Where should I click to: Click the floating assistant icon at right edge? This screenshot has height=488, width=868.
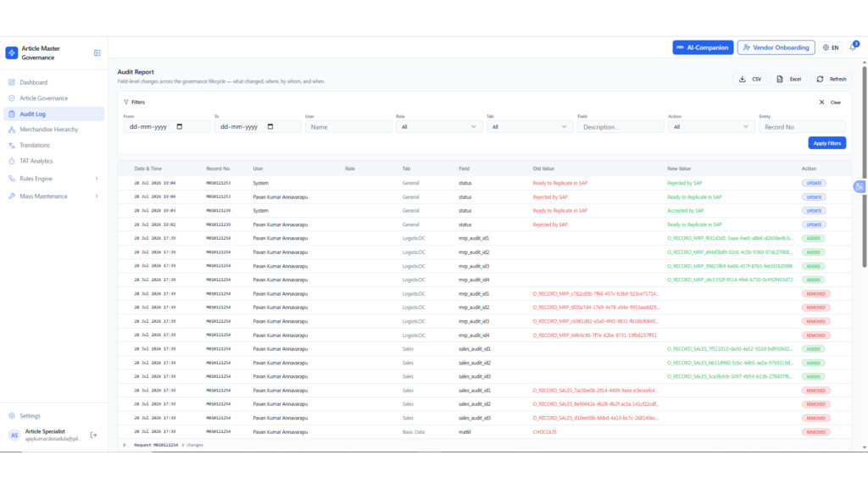click(860, 187)
